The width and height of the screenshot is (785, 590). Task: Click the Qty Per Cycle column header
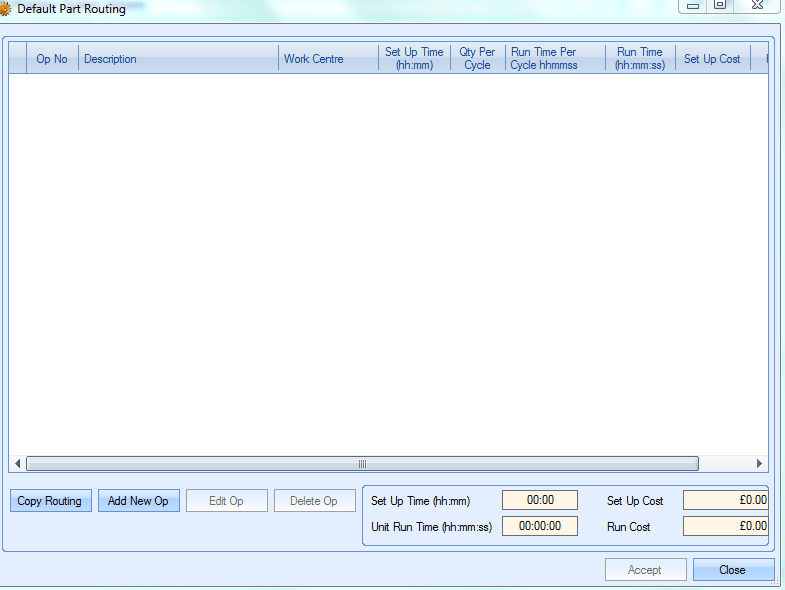point(477,59)
